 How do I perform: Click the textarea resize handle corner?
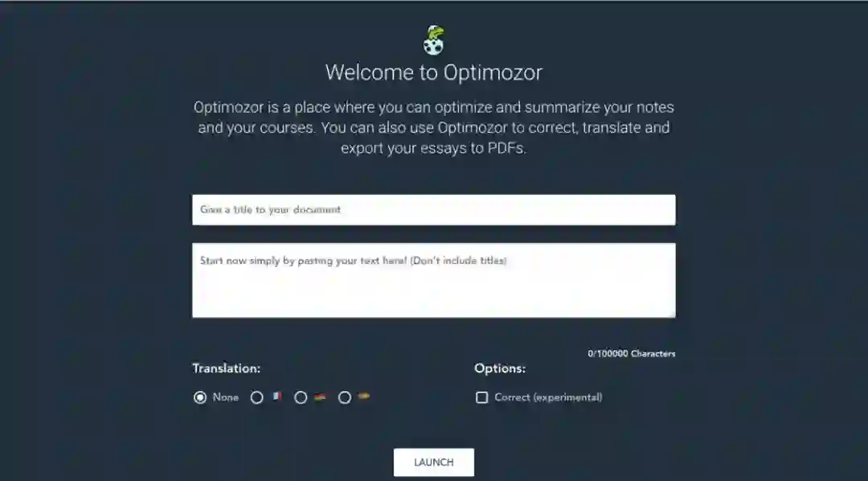(x=672, y=314)
